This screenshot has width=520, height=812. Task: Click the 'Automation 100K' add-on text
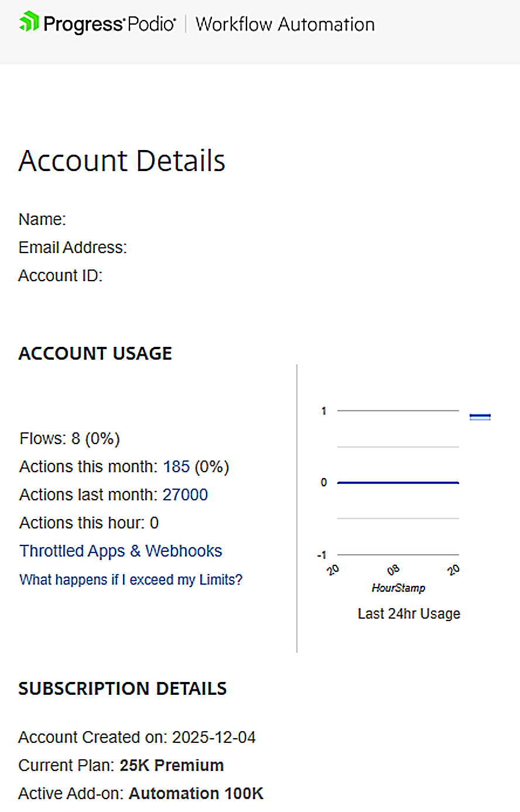[x=196, y=793]
